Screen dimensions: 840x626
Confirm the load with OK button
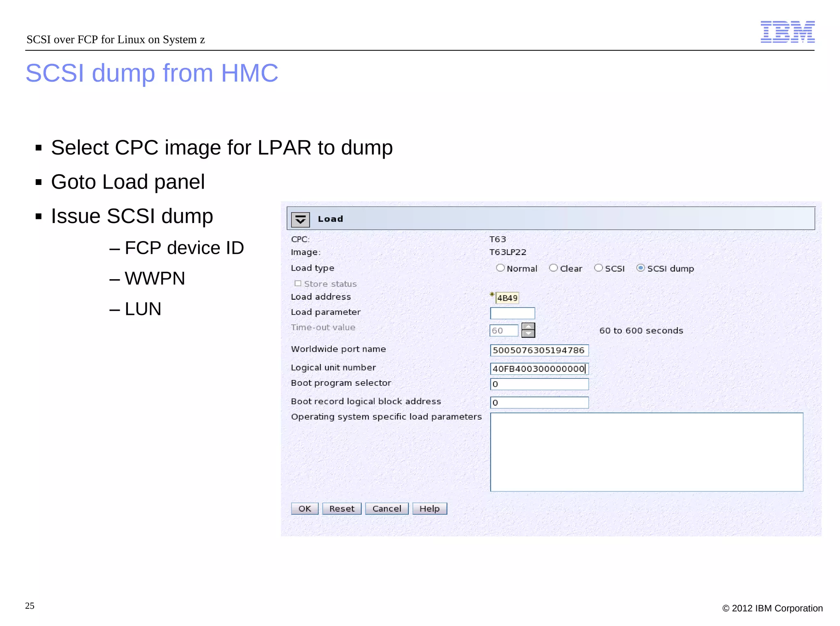(305, 509)
